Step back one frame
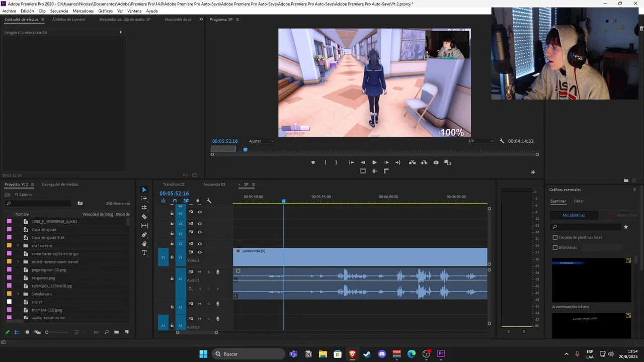 pyautogui.click(x=363, y=162)
